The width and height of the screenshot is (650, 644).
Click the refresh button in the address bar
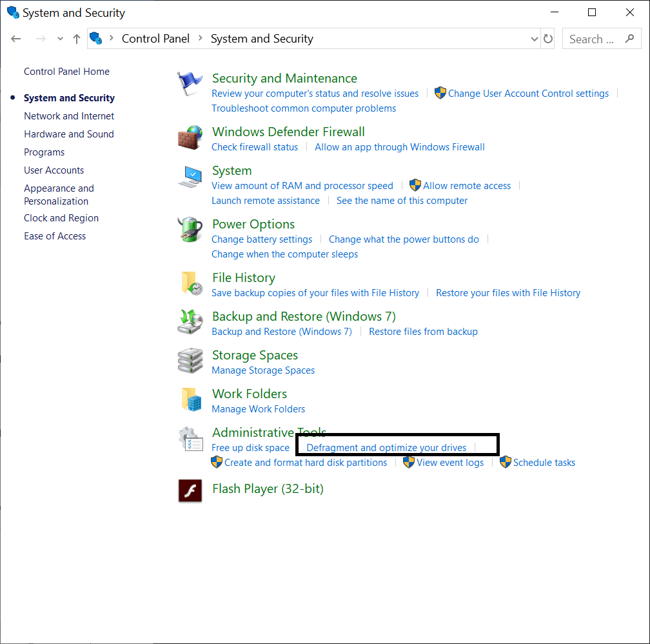[548, 39]
